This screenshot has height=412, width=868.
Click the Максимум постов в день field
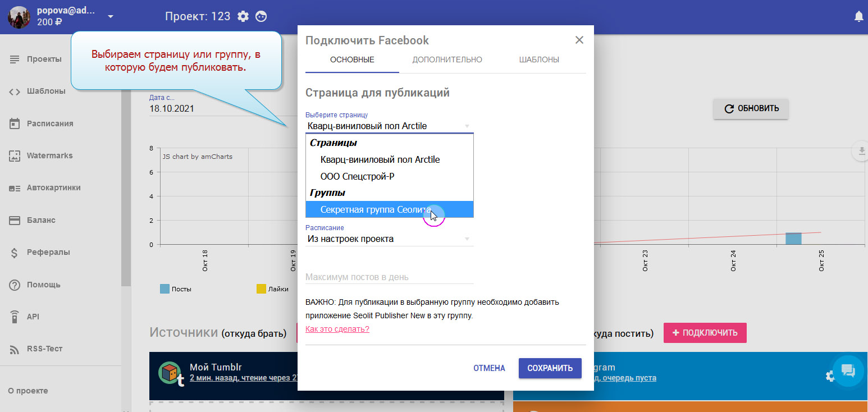click(389, 277)
